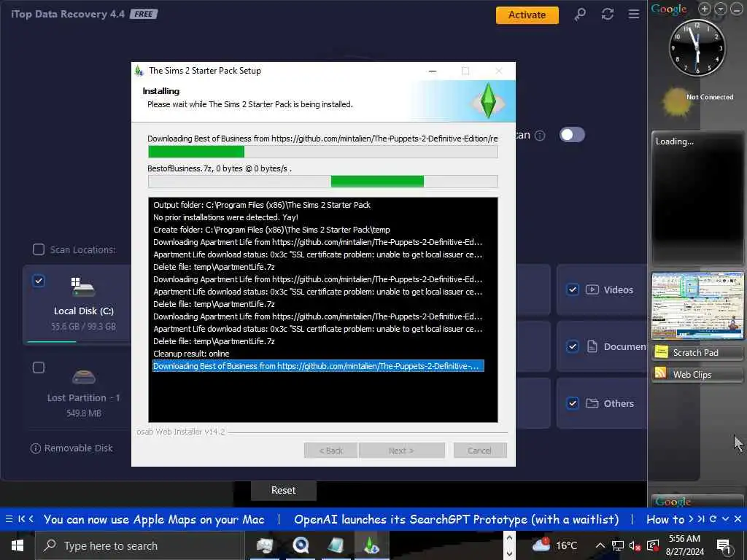The image size is (747, 560).
Task: Click the taskbar 'Type here to search' box
Action: (x=139, y=545)
